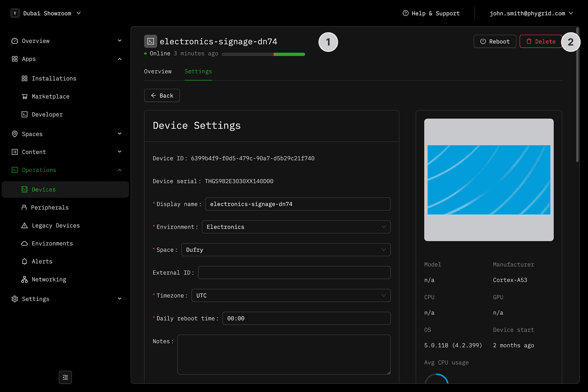Click the Apps grid icon in sidebar
This screenshot has height=392, width=588.
[15, 59]
